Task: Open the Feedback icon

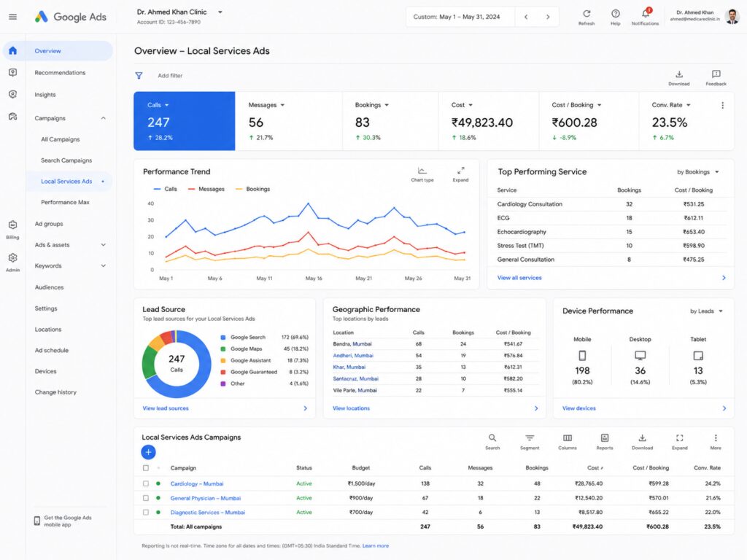Action: [x=716, y=74]
